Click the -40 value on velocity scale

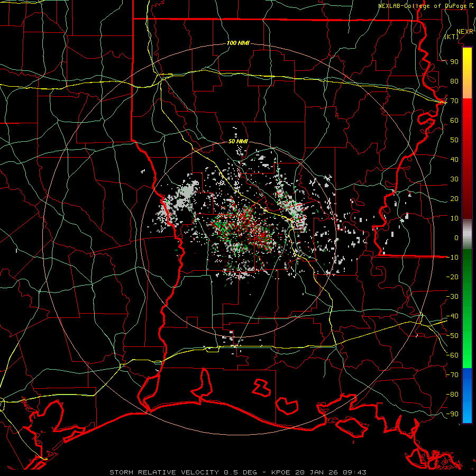(452, 316)
